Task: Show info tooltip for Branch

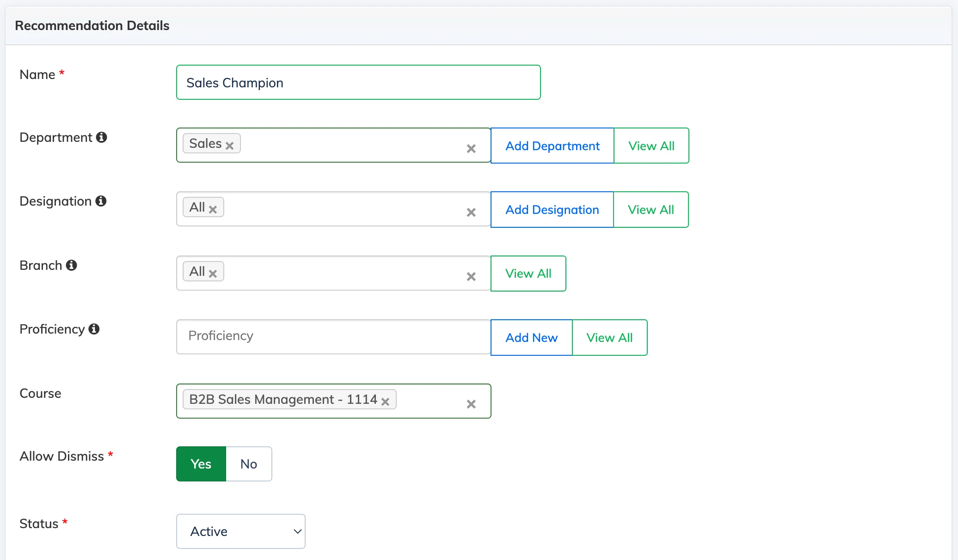Action: coord(71,265)
